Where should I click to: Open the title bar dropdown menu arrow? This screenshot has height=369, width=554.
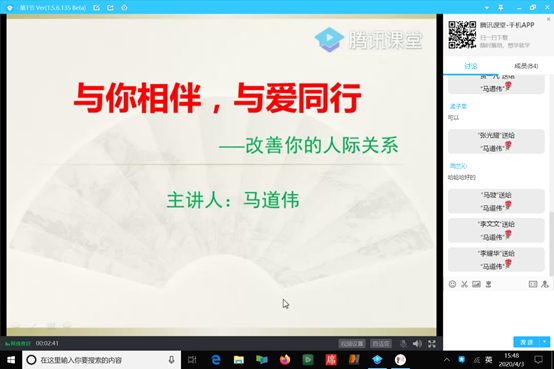[487, 7]
